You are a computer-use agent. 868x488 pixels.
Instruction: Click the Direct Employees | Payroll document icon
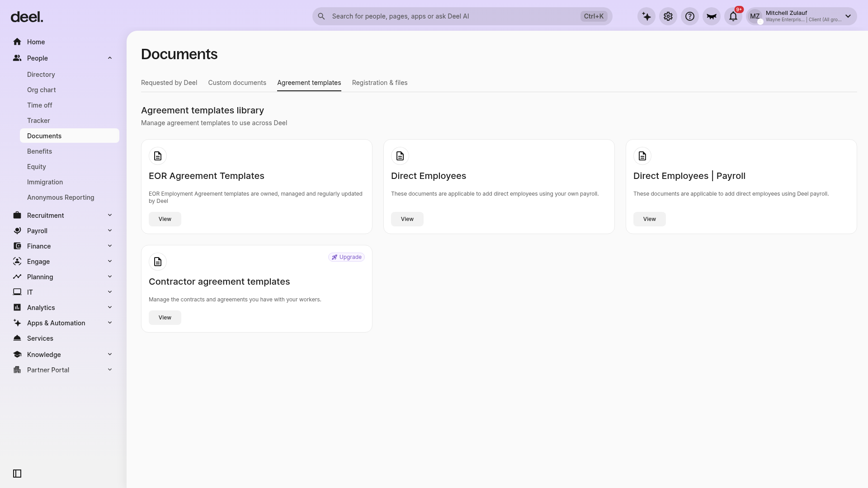tap(642, 156)
